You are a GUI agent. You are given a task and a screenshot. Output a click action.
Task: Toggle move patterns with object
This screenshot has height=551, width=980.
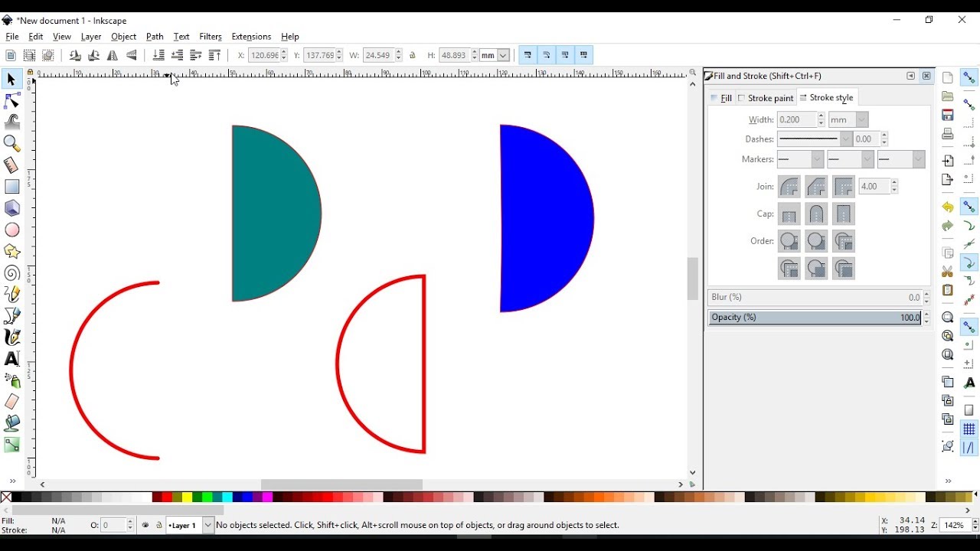[584, 55]
